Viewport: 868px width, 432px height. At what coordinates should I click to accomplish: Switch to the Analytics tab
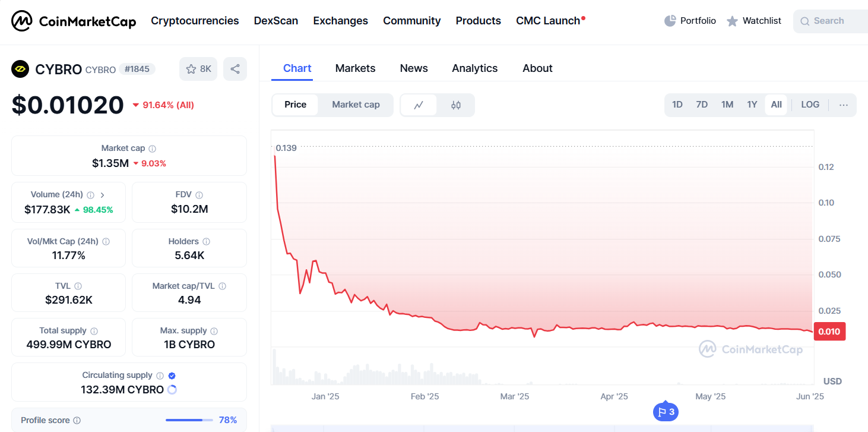475,68
